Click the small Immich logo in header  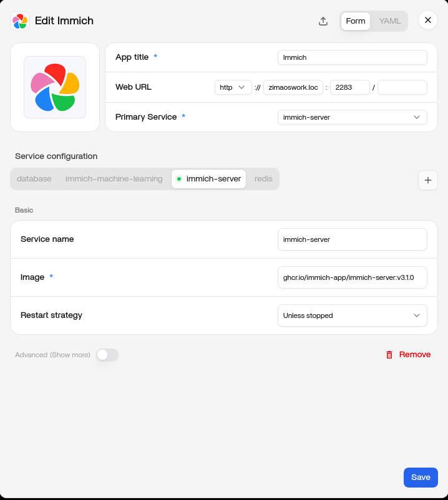(x=20, y=21)
